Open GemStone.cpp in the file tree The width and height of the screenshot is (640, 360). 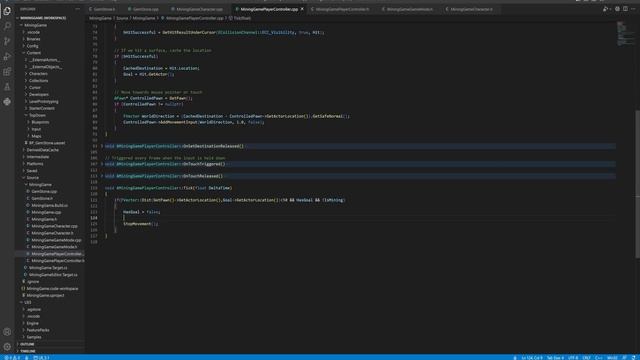pos(44,191)
